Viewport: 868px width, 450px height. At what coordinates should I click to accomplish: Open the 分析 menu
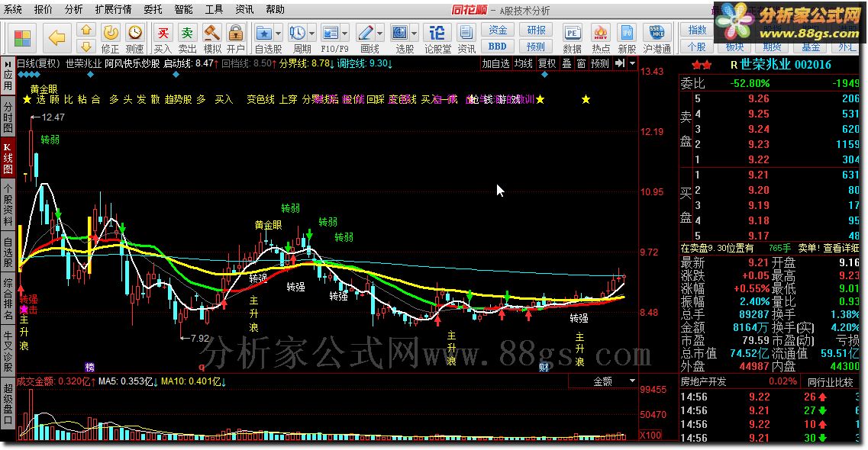(x=73, y=9)
